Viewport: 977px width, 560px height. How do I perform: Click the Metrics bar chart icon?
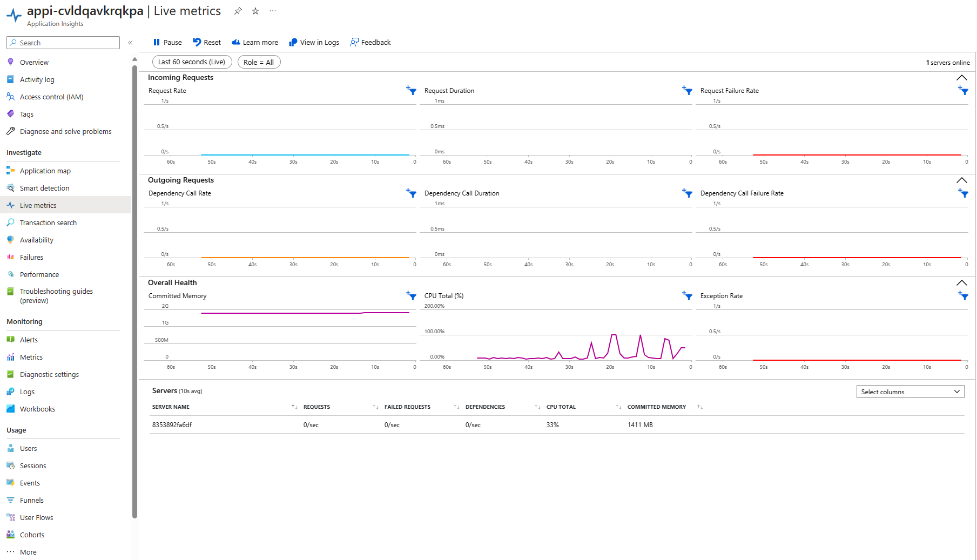pos(10,357)
